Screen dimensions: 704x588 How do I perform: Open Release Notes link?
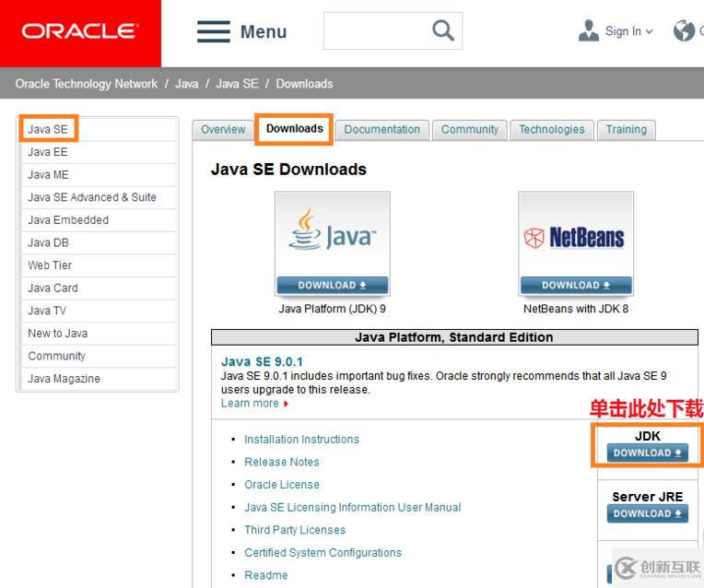pyautogui.click(x=282, y=462)
